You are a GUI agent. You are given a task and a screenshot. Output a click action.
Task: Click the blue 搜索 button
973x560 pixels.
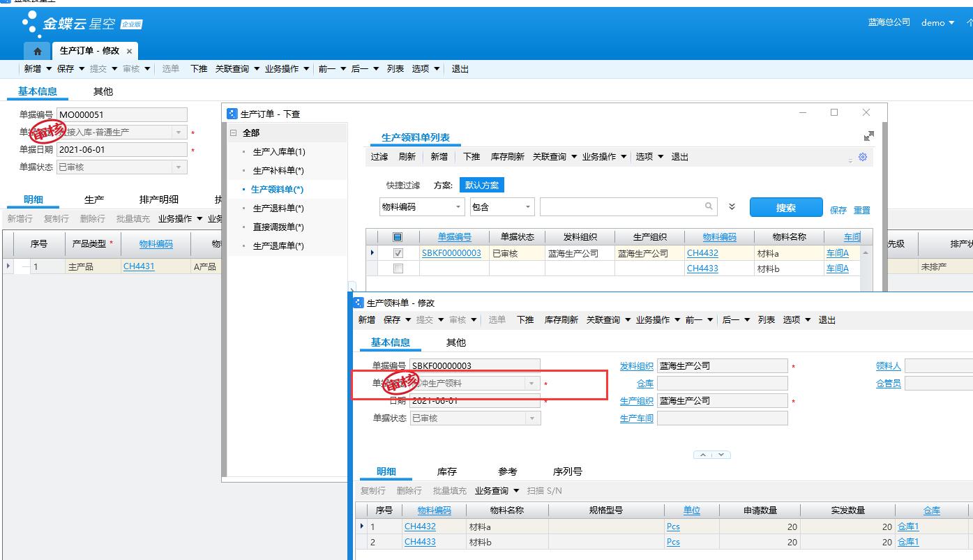[x=786, y=207]
